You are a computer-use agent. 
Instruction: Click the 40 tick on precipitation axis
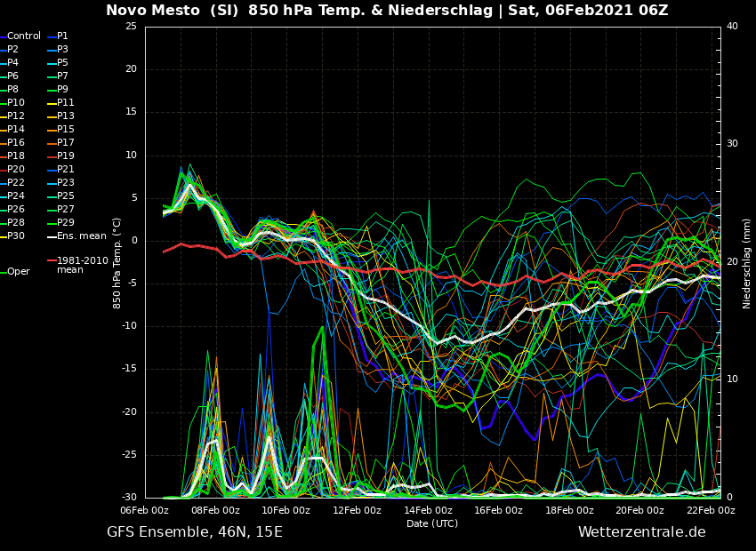tap(732, 27)
